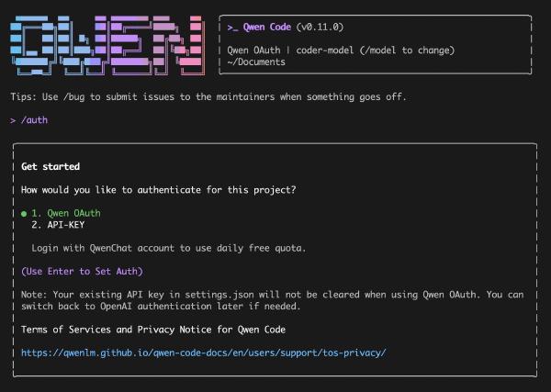Click the authentication question text
The width and height of the screenshot is (551, 392).
[159, 190]
